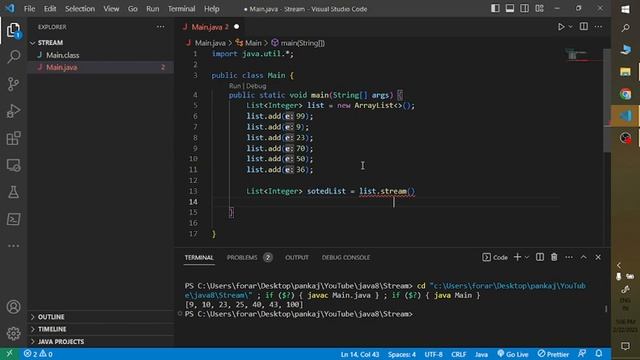The height and width of the screenshot is (360, 640).
Task: Switch to the OUTPUT tab
Action: pyautogui.click(x=297, y=258)
